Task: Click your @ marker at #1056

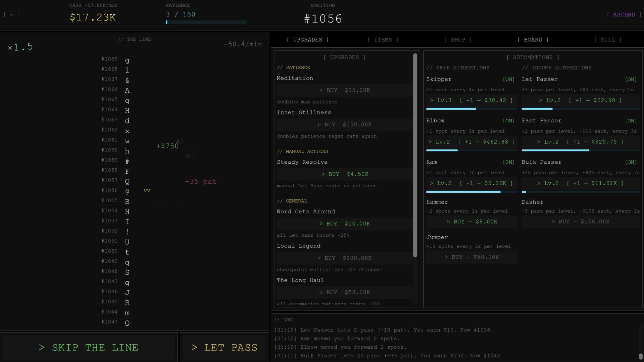Action: coord(127,191)
